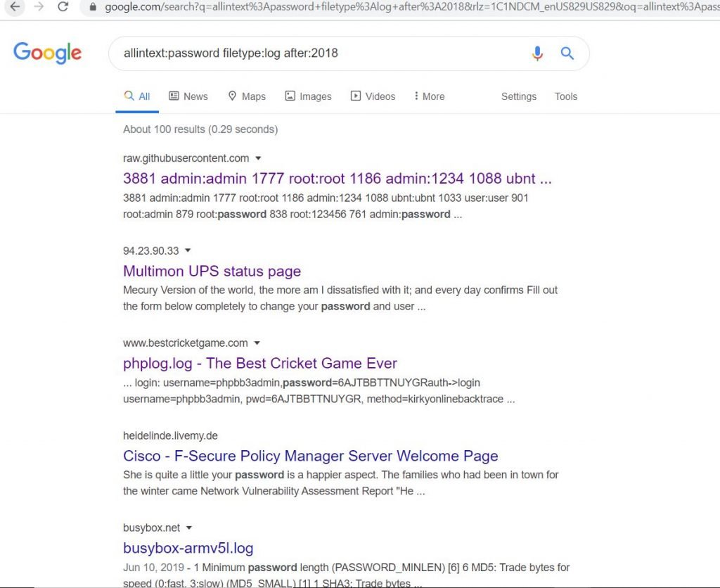Click inside the Google search query field
This screenshot has width=720, height=588.
pos(321,53)
